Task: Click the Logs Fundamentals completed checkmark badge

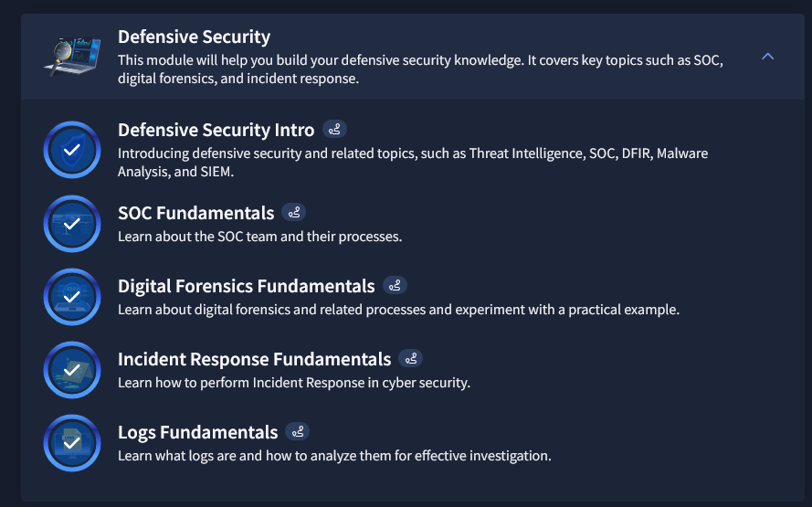Action: pos(72,442)
